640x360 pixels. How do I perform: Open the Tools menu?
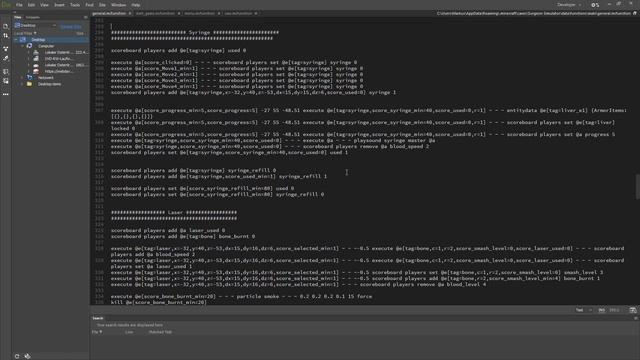tap(75, 5)
